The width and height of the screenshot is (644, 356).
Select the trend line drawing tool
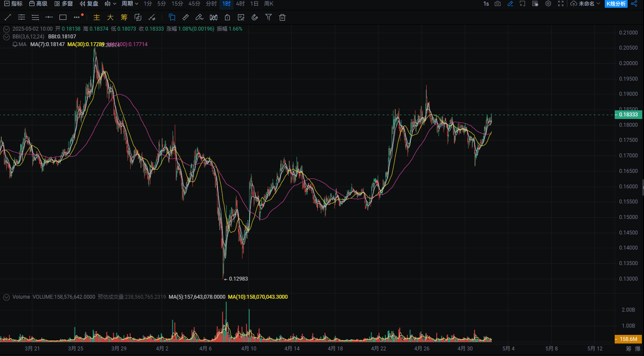8,17
